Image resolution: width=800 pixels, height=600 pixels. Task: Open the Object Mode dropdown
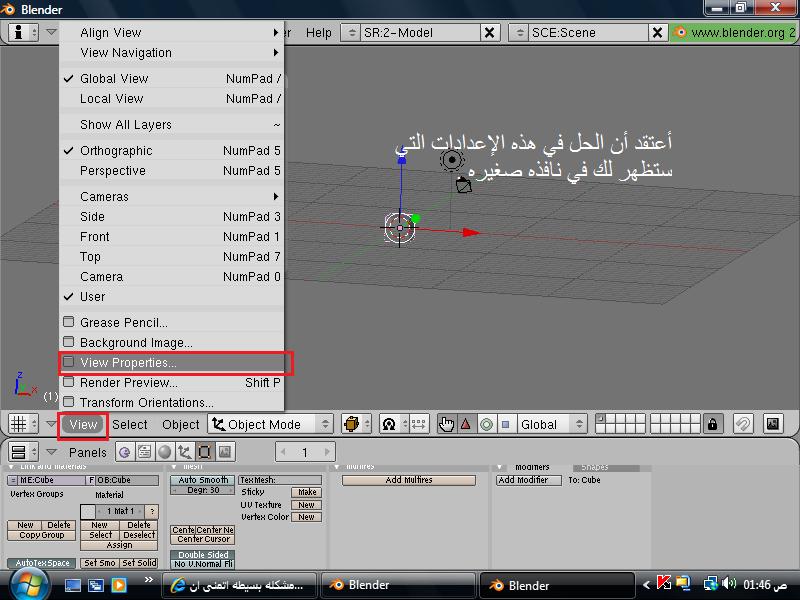click(270, 424)
